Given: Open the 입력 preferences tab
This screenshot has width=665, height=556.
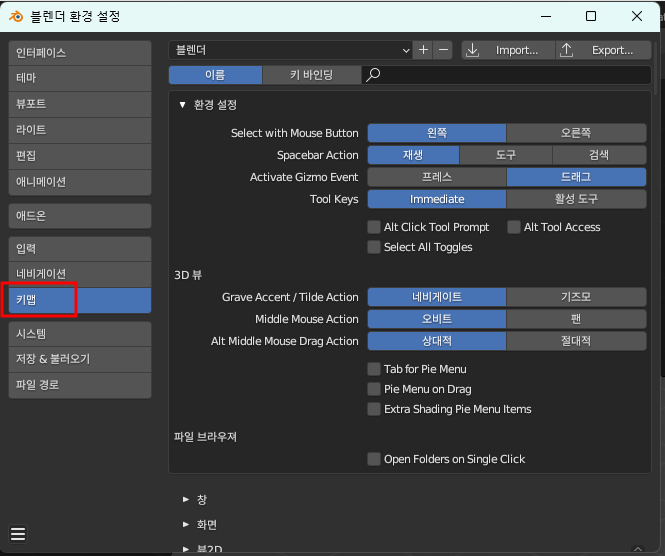Looking at the screenshot, I should 80,249.
